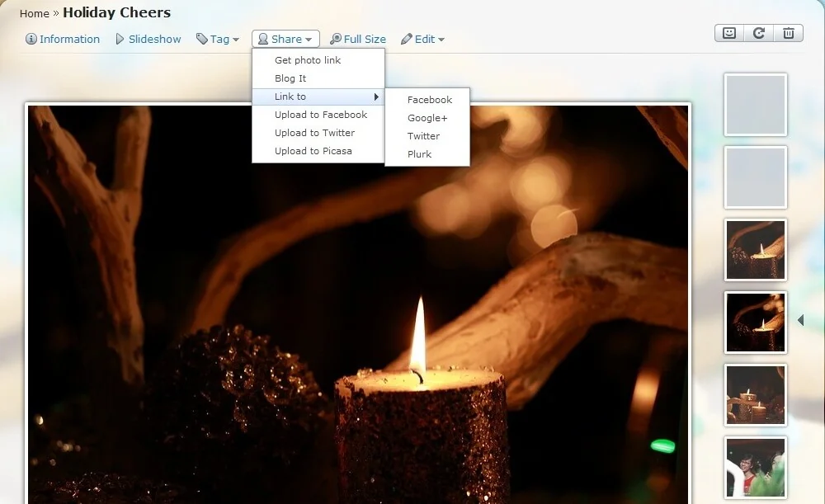Select Google+ in Link to submenu
The width and height of the screenshot is (825, 504).
(x=427, y=118)
